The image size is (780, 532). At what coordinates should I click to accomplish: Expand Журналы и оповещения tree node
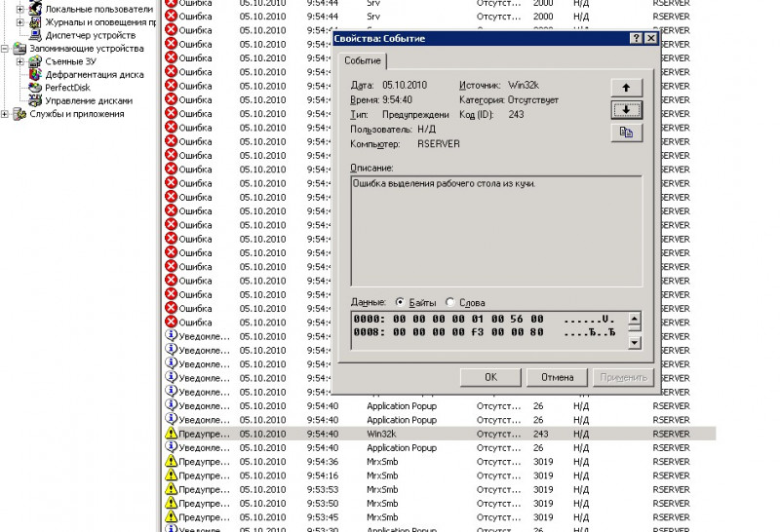pyautogui.click(x=19, y=22)
